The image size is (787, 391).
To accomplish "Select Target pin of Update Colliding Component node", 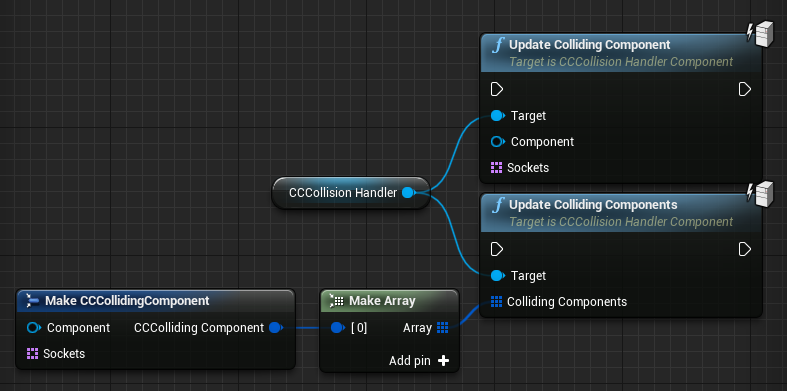I will click(497, 116).
